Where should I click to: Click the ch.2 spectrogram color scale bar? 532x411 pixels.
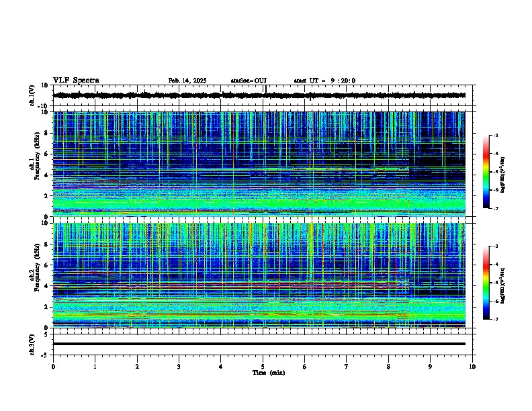click(x=486, y=283)
